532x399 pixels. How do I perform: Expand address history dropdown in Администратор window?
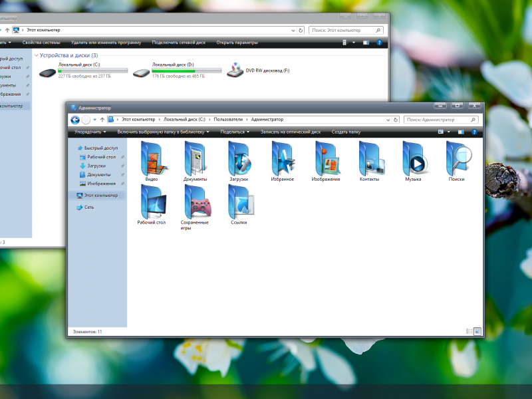[x=388, y=120]
